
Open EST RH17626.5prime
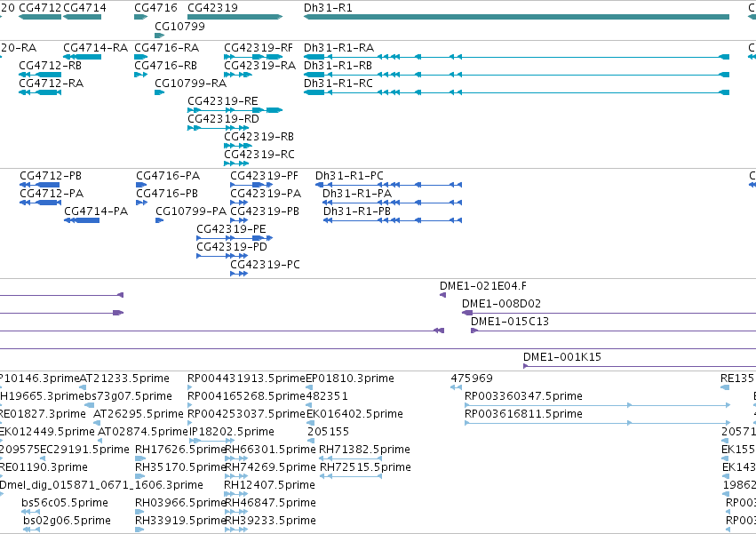tap(180, 450)
